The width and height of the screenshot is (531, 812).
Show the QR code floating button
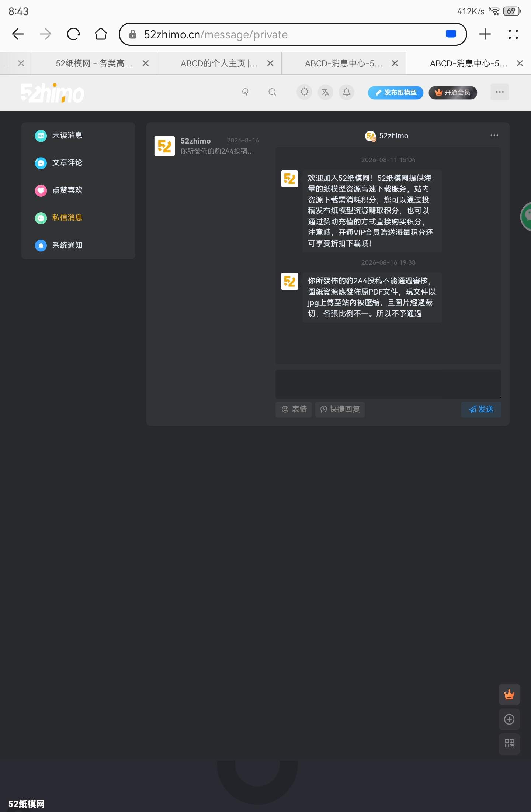(x=509, y=743)
